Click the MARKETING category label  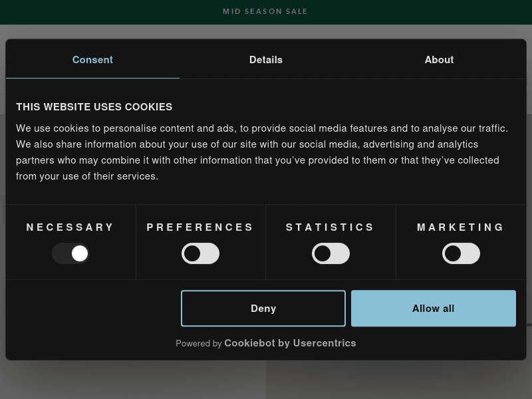pos(461,227)
